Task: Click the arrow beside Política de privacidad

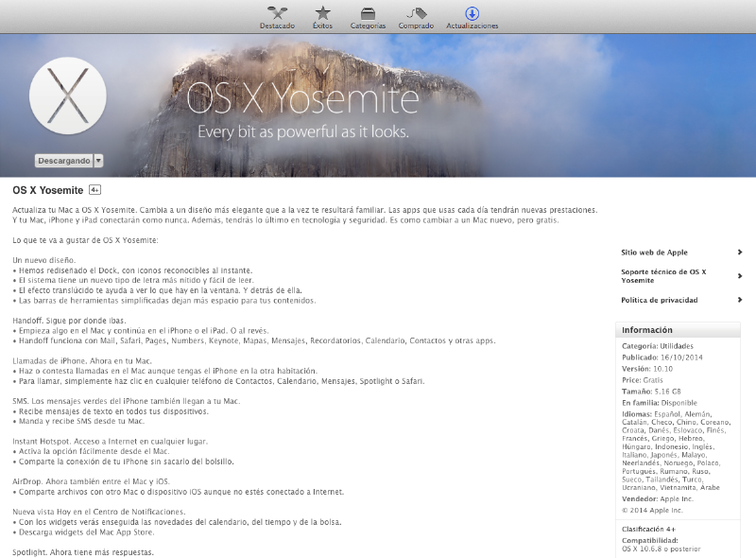Action: tap(740, 300)
